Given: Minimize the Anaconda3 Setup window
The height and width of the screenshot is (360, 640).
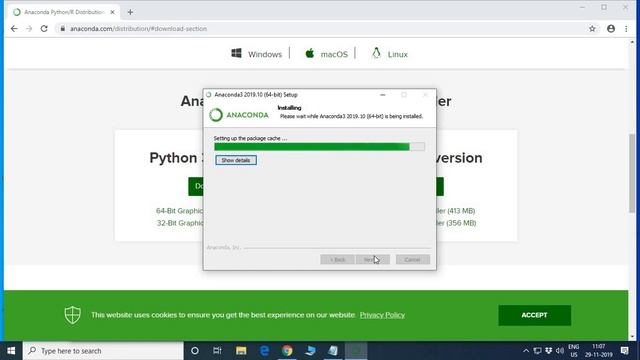Looking at the screenshot, I should [382, 95].
